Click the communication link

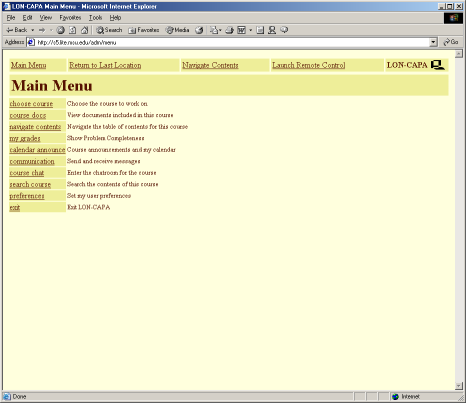tap(32, 161)
